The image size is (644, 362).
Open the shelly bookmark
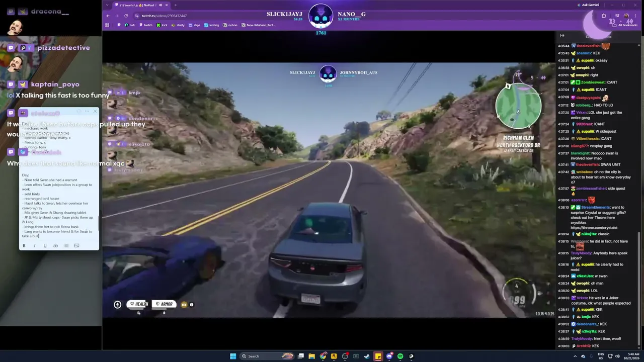click(x=178, y=25)
